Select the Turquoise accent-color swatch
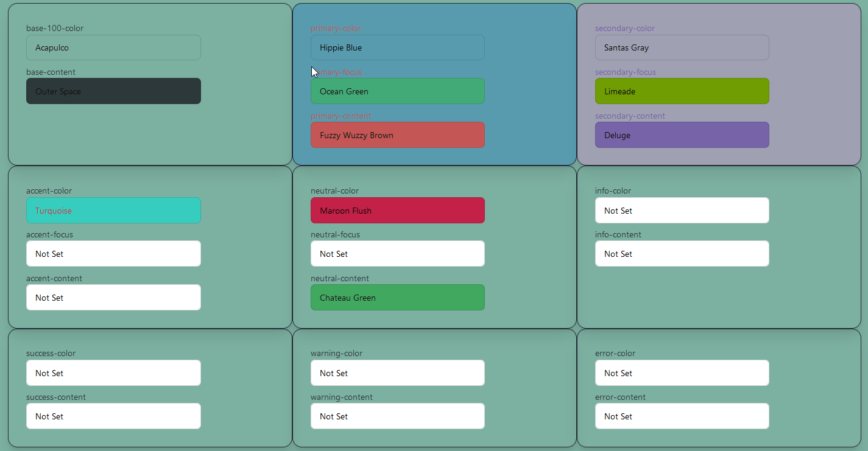This screenshot has height=451, width=868. coord(113,210)
